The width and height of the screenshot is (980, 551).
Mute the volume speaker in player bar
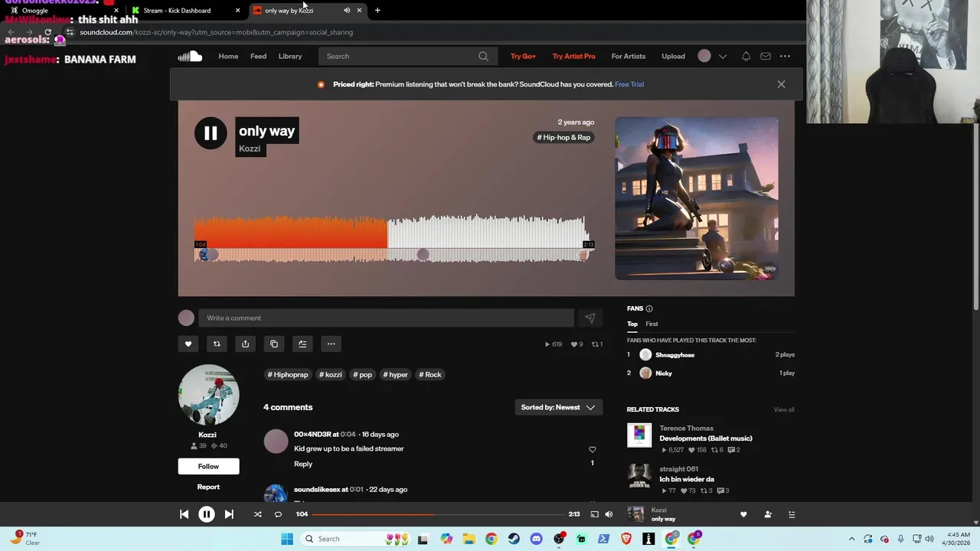(609, 514)
